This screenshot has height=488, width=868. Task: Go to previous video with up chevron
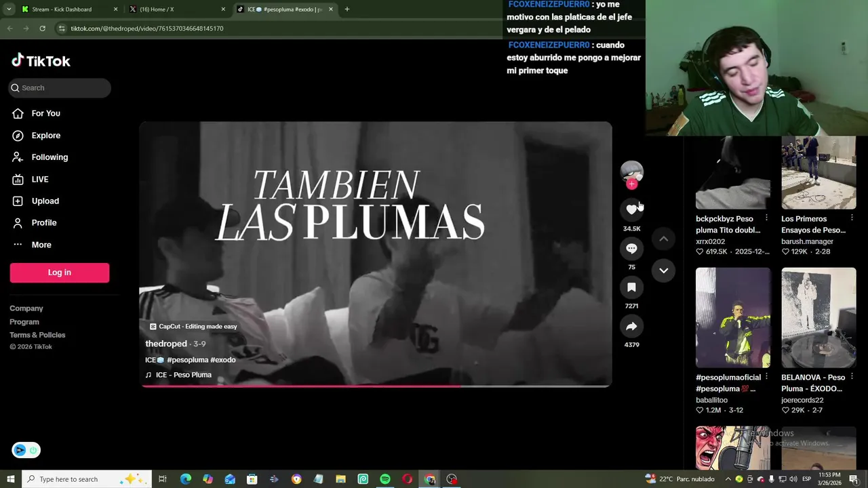(x=663, y=239)
